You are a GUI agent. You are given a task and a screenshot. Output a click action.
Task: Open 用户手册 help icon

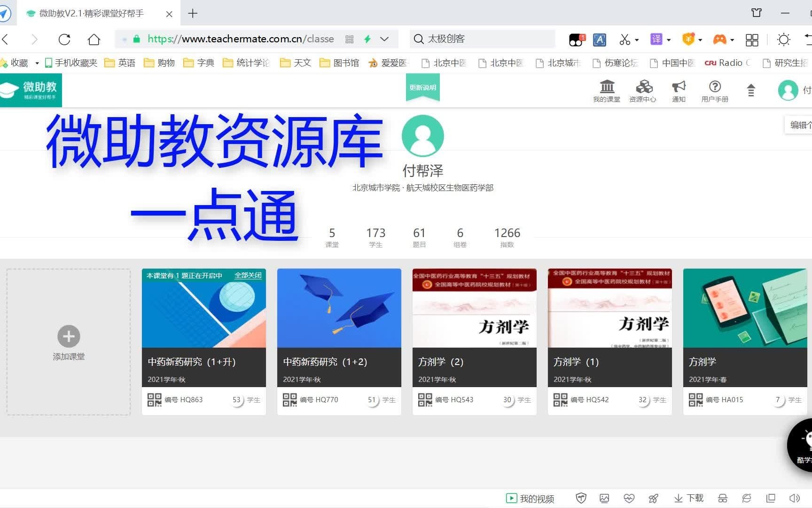tap(715, 91)
